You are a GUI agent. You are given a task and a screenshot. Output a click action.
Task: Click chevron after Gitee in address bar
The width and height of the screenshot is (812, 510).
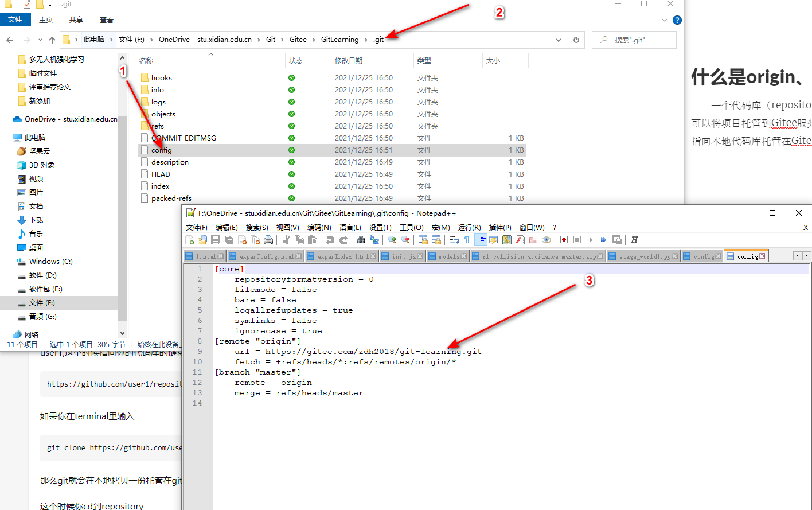[314, 40]
